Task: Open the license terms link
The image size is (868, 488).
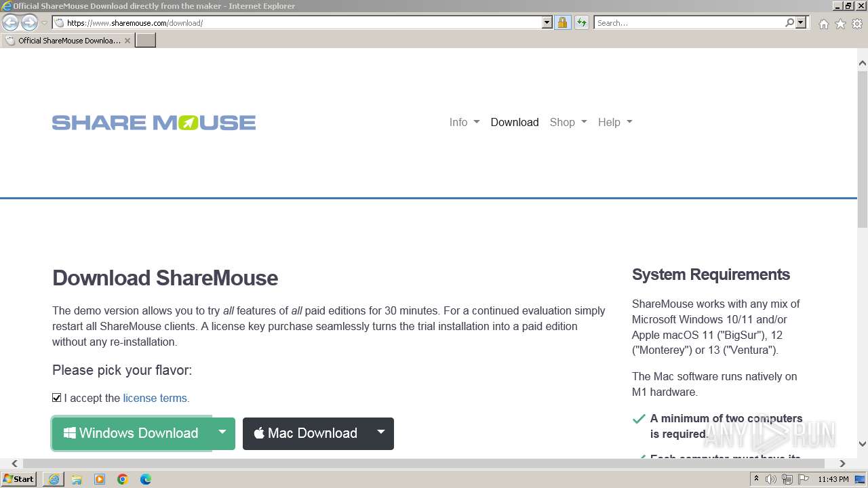Action: coord(156,398)
